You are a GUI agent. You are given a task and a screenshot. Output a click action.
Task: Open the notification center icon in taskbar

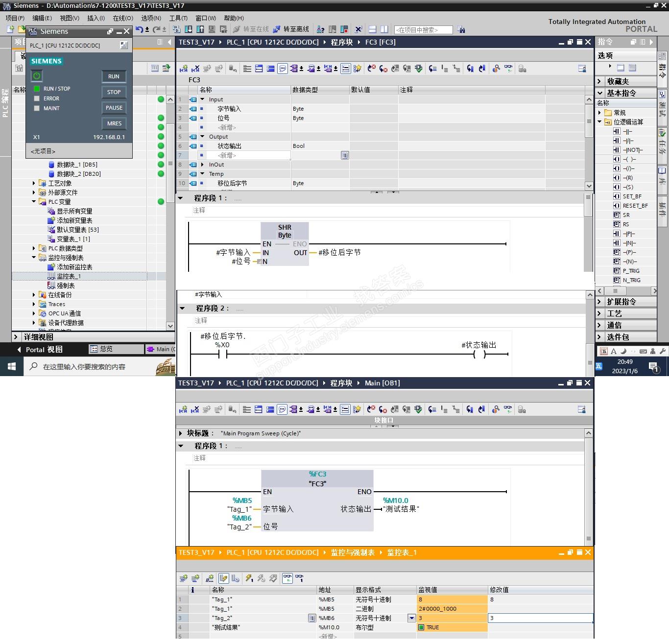click(x=654, y=367)
